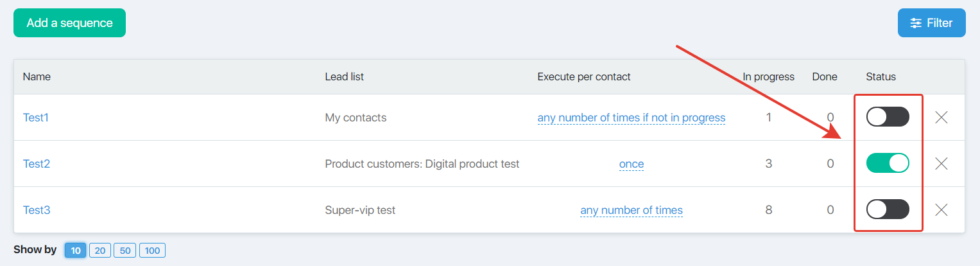
Task: Show 10 items per page
Action: 76,251
